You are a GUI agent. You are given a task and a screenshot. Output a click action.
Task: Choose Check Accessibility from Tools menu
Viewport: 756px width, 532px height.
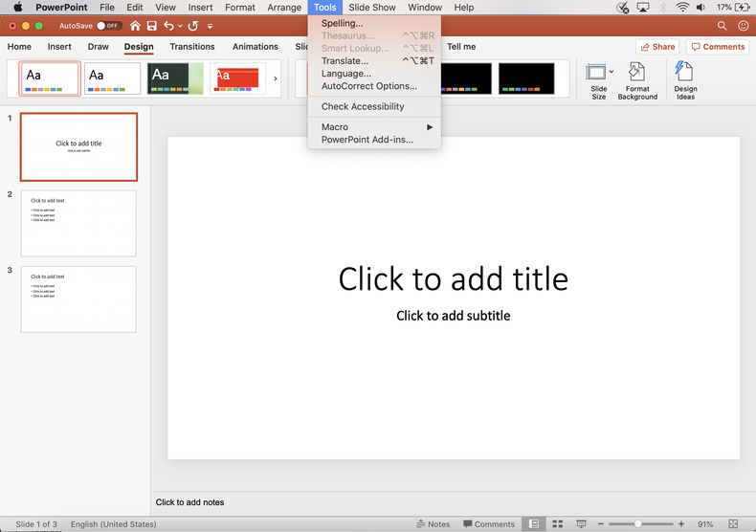pos(363,106)
